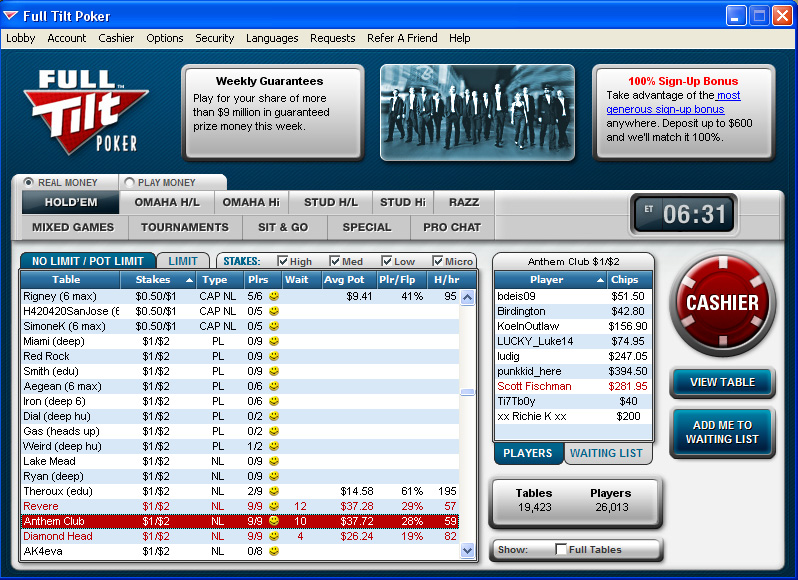Click the smiley icon in Rigney row
798x580 pixels.
pyautogui.click(x=274, y=296)
